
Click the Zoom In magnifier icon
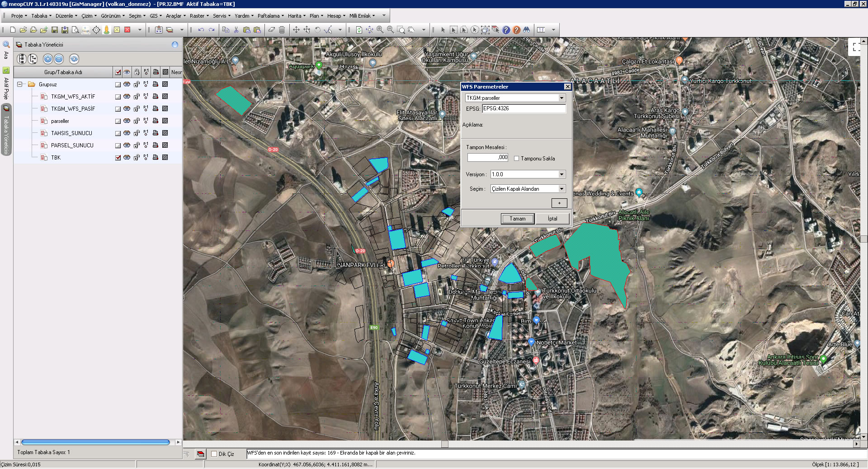pyautogui.click(x=380, y=30)
